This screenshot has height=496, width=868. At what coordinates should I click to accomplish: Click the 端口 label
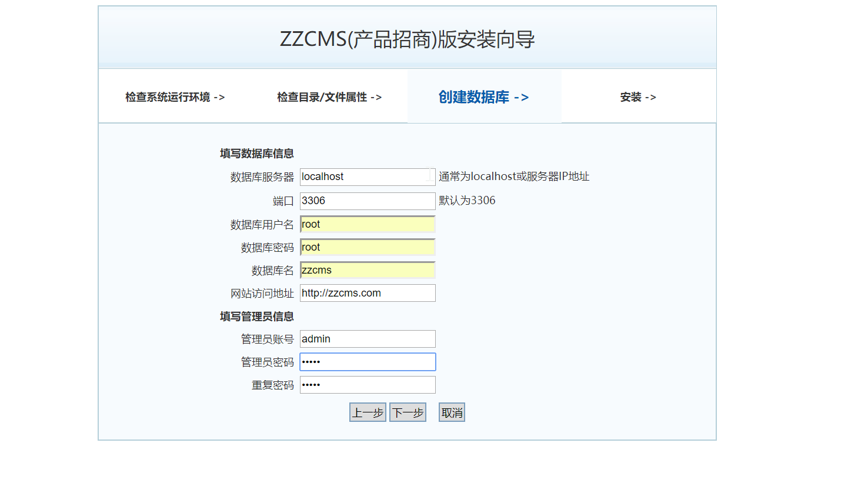(x=283, y=201)
